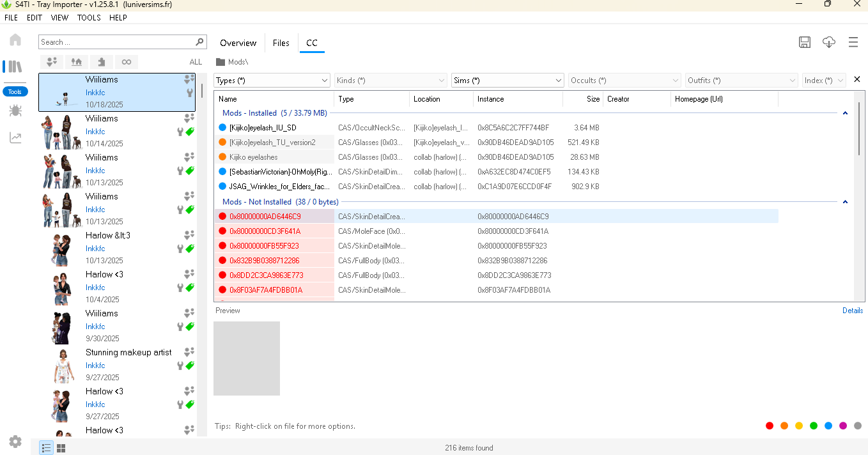Open the TOOLS menu
Viewport: 868px width, 455px height.
pos(89,18)
